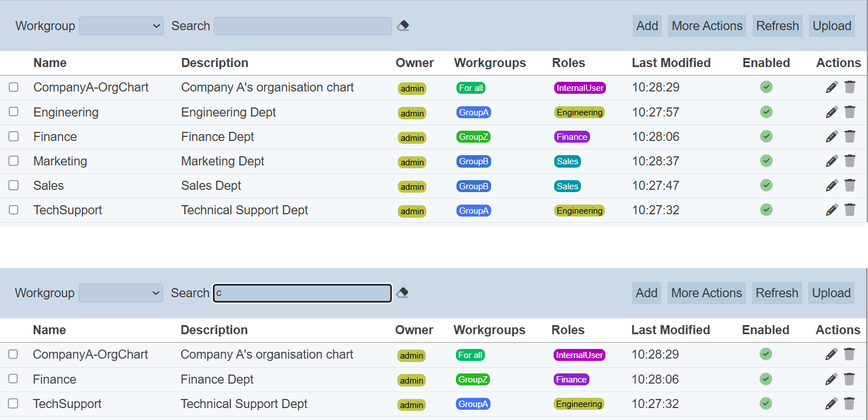Click the trash icon in the Engineering row
The height and width of the screenshot is (420, 868).
coord(850,112)
